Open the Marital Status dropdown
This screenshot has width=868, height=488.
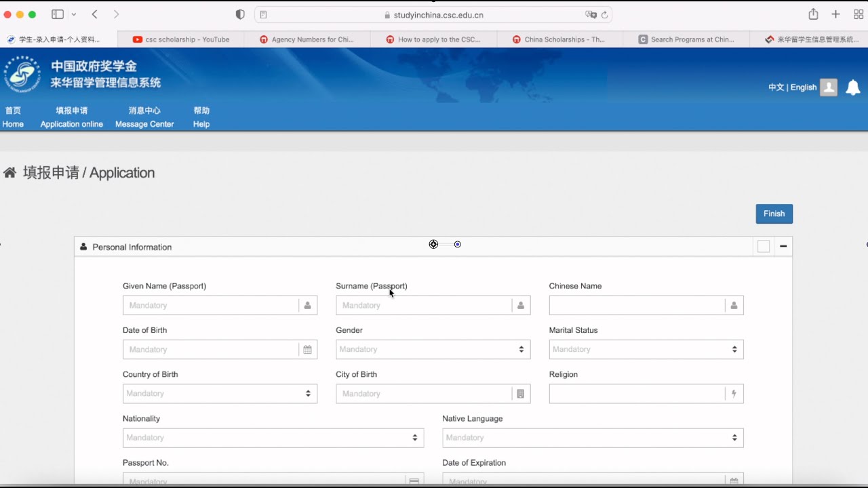point(646,350)
